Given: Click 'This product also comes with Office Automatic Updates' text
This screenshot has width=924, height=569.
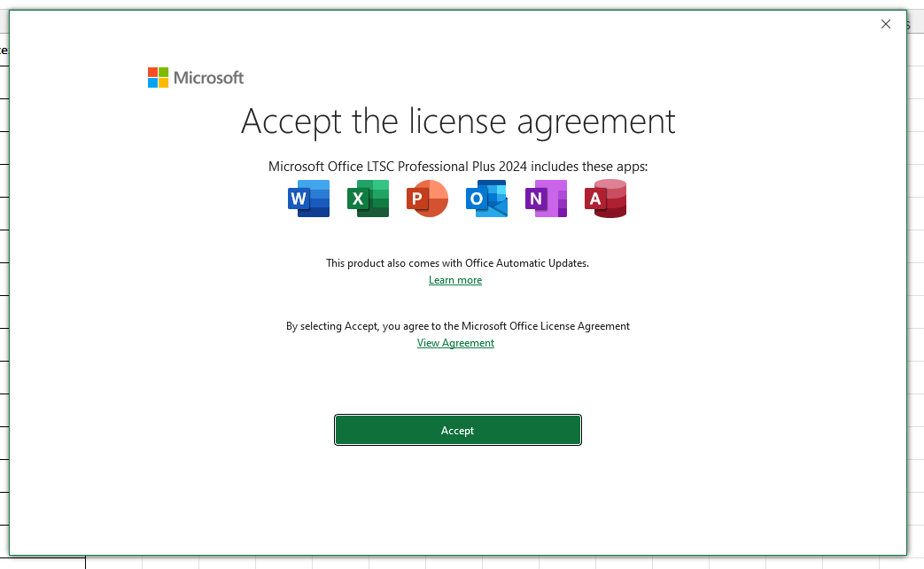Looking at the screenshot, I should click(x=457, y=263).
